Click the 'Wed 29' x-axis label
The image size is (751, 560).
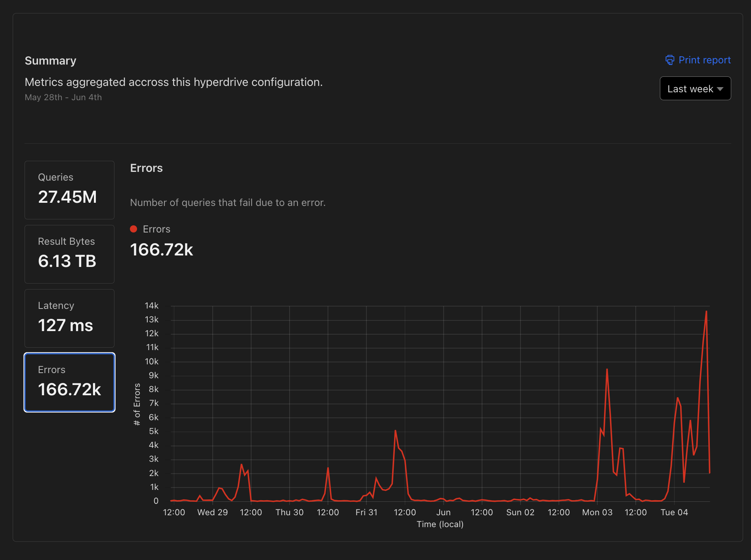(213, 512)
